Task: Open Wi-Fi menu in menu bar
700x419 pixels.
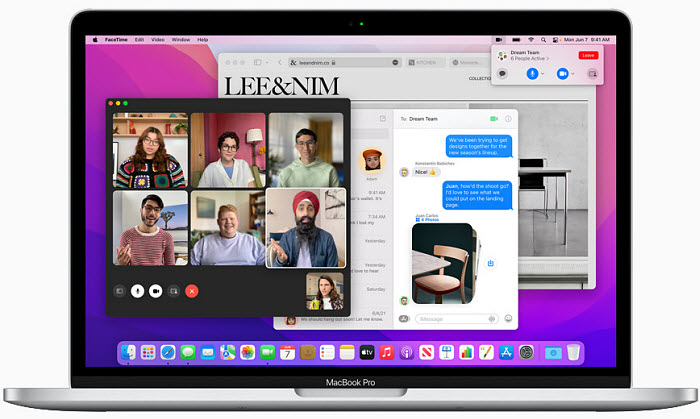Action: pos(531,40)
